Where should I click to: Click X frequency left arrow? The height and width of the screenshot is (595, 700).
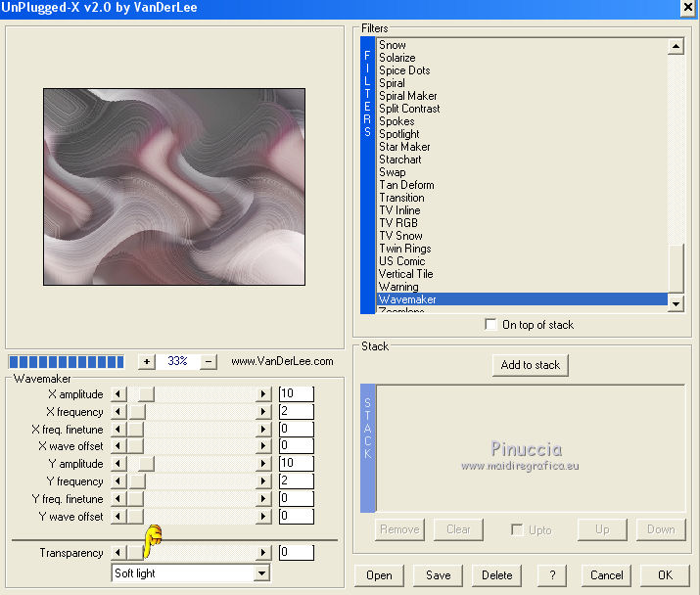(x=118, y=412)
